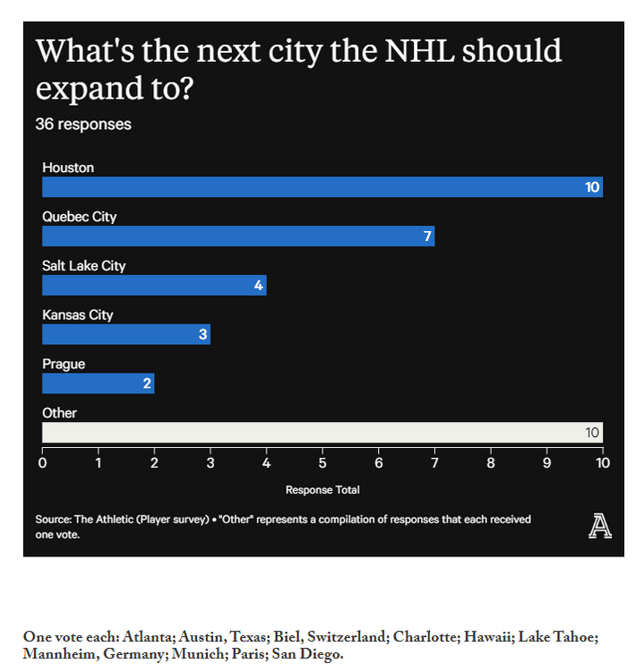Click the one vote each caption

tap(310, 645)
